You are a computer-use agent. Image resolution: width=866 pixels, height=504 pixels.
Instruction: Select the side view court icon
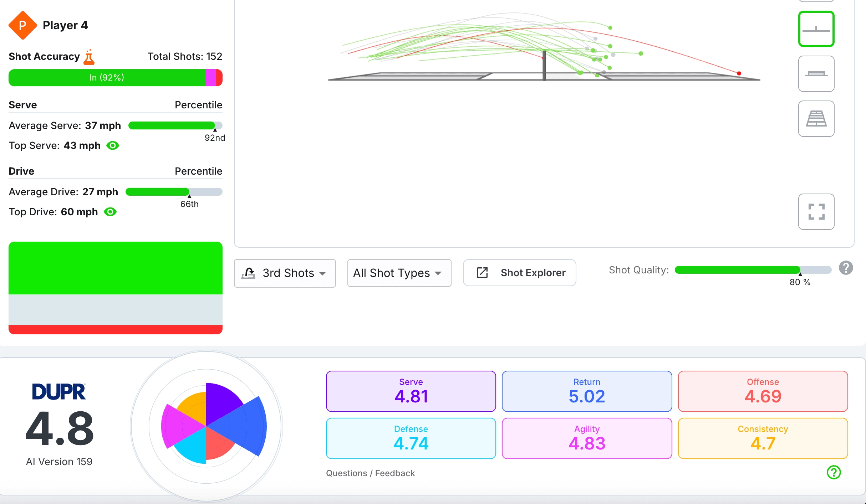tap(816, 29)
